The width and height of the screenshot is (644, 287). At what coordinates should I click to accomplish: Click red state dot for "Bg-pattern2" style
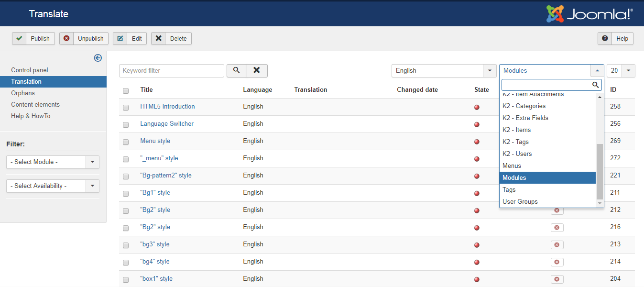coord(477,176)
